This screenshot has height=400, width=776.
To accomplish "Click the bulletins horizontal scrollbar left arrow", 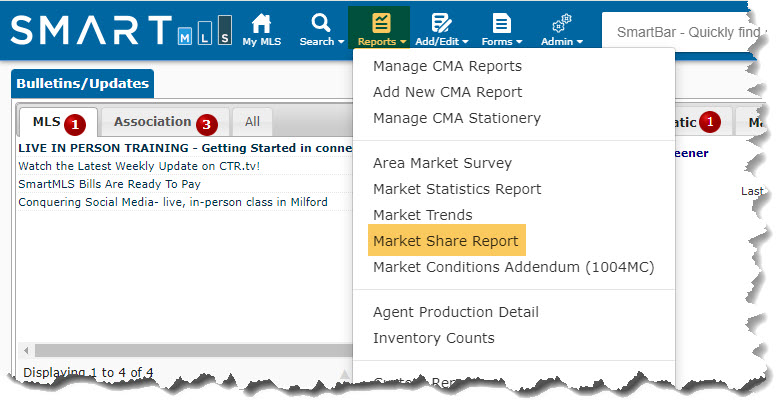I will pyautogui.click(x=26, y=350).
